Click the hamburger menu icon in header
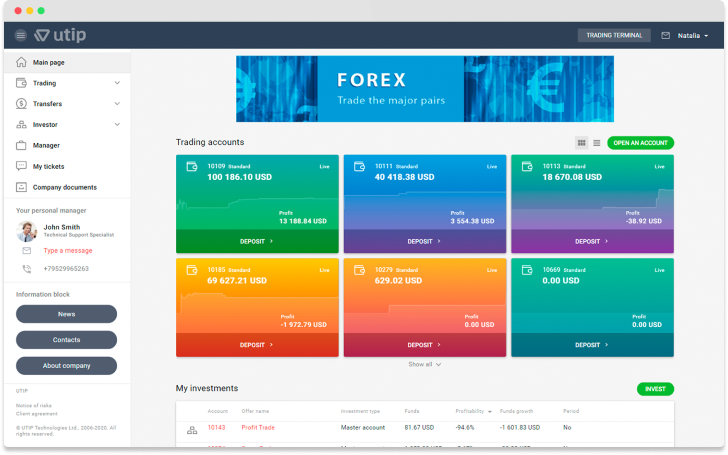The image size is (728, 455). pyautogui.click(x=20, y=35)
